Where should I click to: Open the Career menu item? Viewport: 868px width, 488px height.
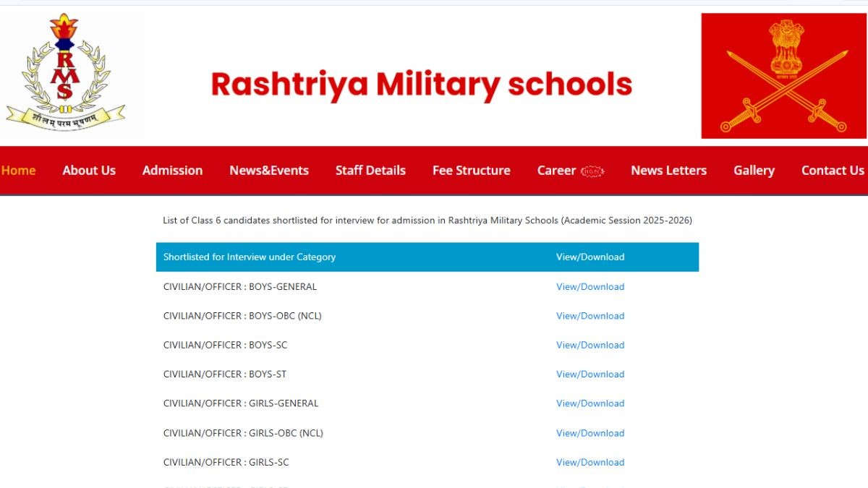point(556,171)
